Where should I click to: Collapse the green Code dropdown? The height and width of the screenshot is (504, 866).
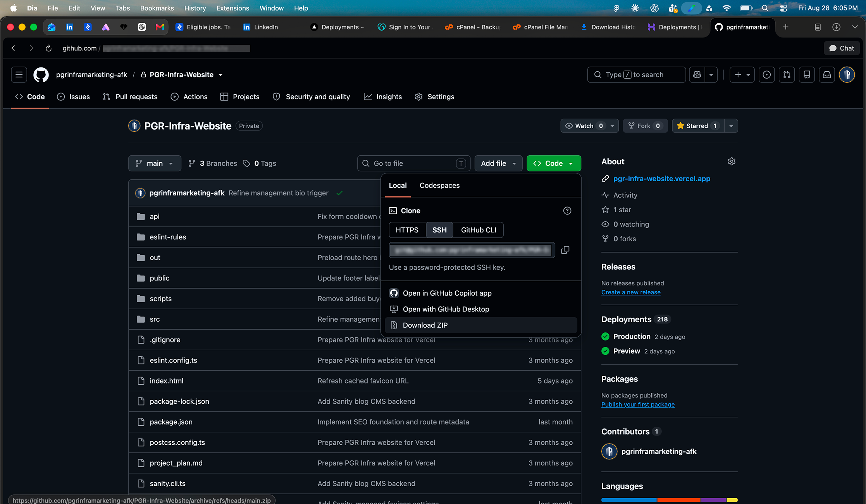tap(554, 163)
